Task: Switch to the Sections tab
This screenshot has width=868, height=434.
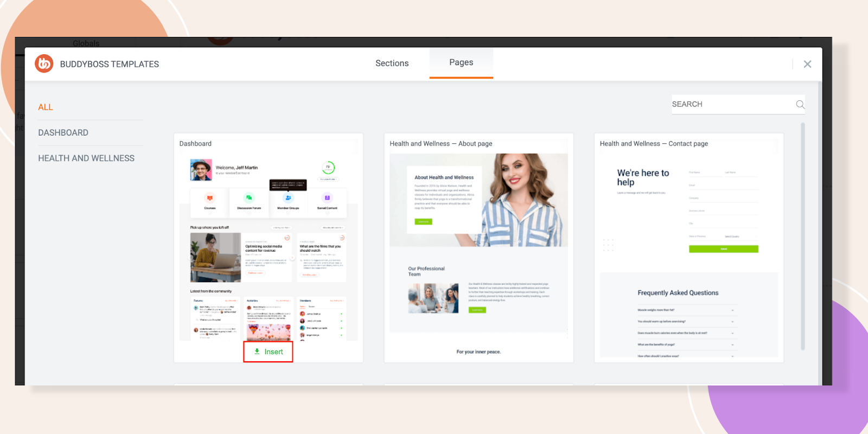Action: click(x=392, y=63)
